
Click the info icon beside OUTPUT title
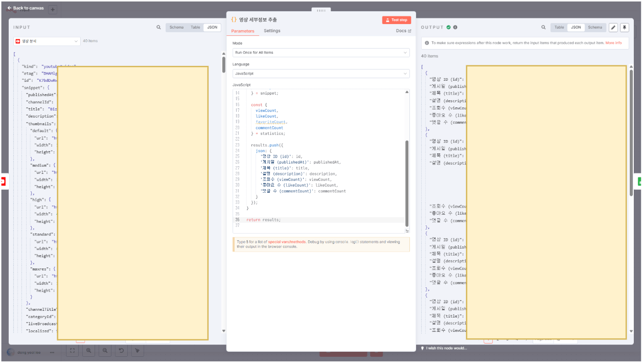point(455,28)
